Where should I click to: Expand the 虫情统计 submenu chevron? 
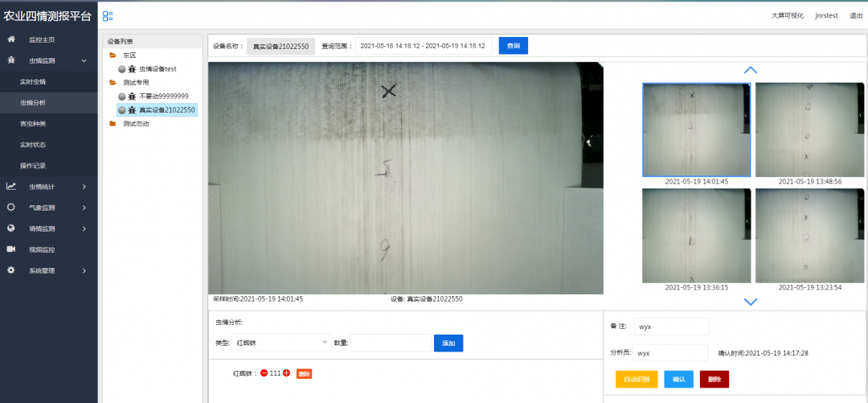pos(84,187)
